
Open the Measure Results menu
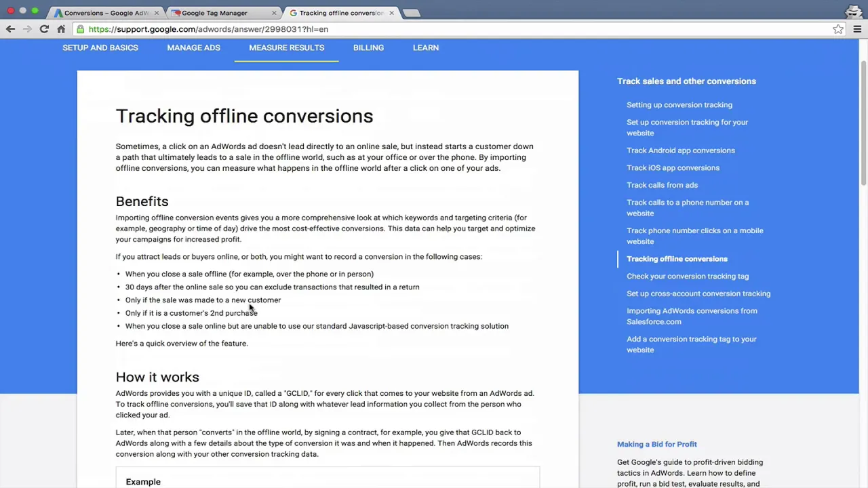pyautogui.click(x=286, y=47)
